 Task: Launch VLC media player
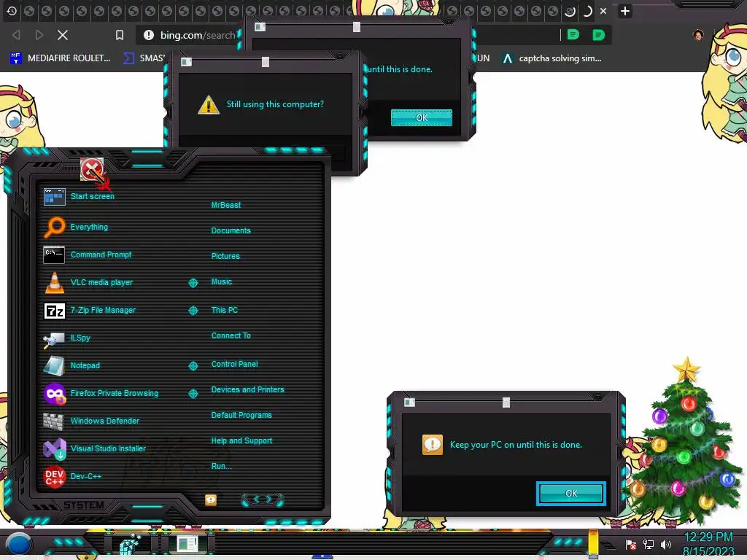point(88,282)
